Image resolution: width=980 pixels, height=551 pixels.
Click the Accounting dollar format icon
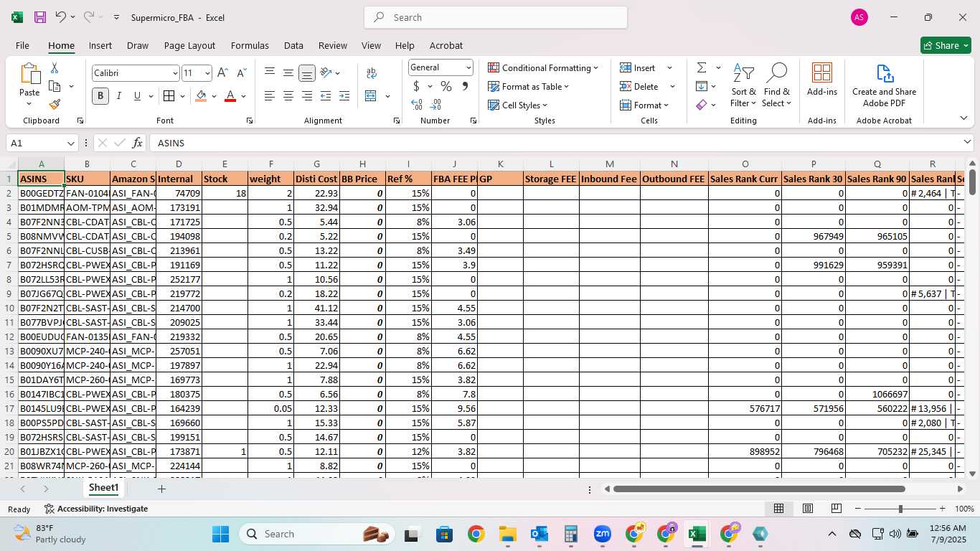point(416,87)
